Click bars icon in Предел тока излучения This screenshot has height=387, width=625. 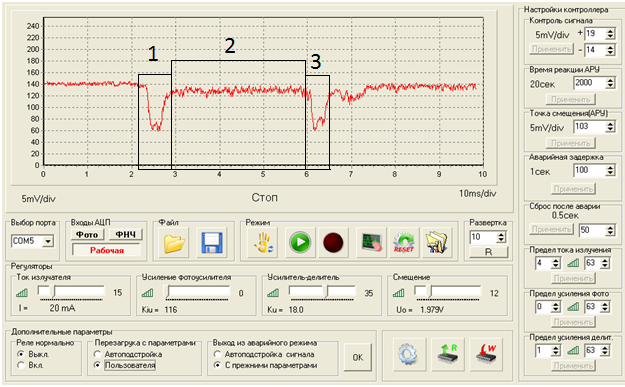pos(573,263)
